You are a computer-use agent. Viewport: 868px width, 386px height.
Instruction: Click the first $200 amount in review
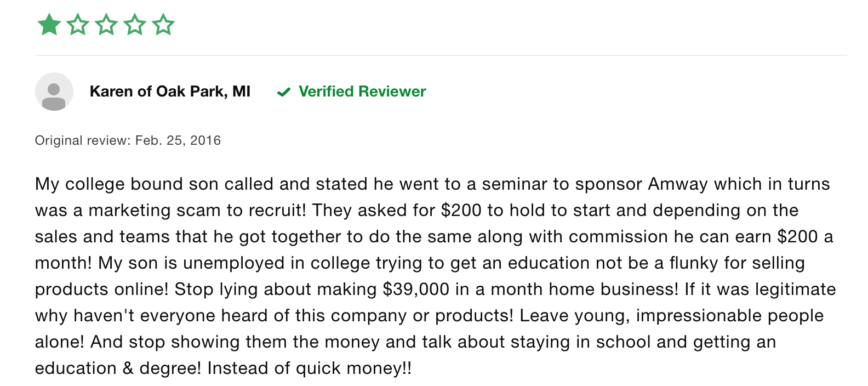click(x=461, y=211)
